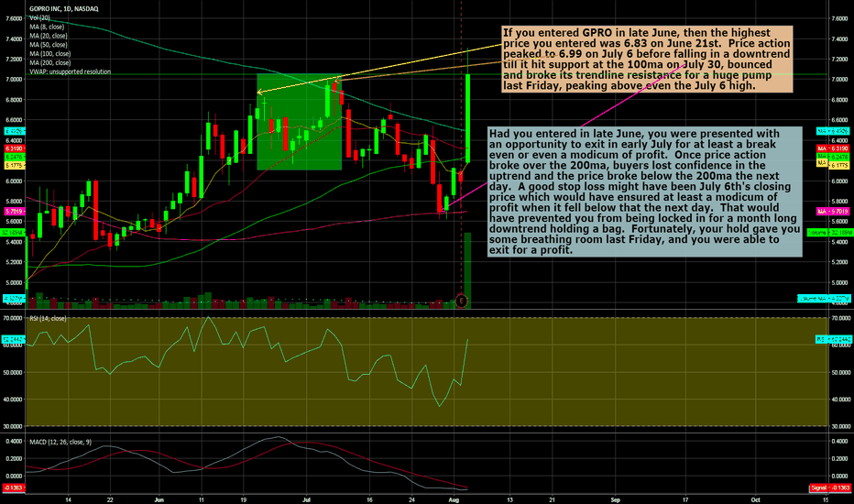
Task: Click the large green breakout candle near Aug
Action: (x=468, y=117)
